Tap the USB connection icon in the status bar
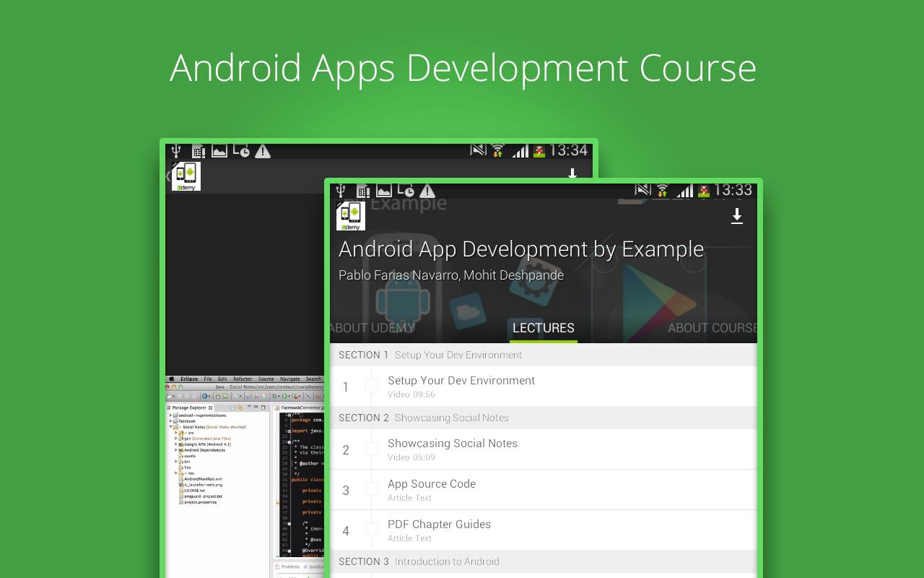924x578 pixels. coord(340,191)
